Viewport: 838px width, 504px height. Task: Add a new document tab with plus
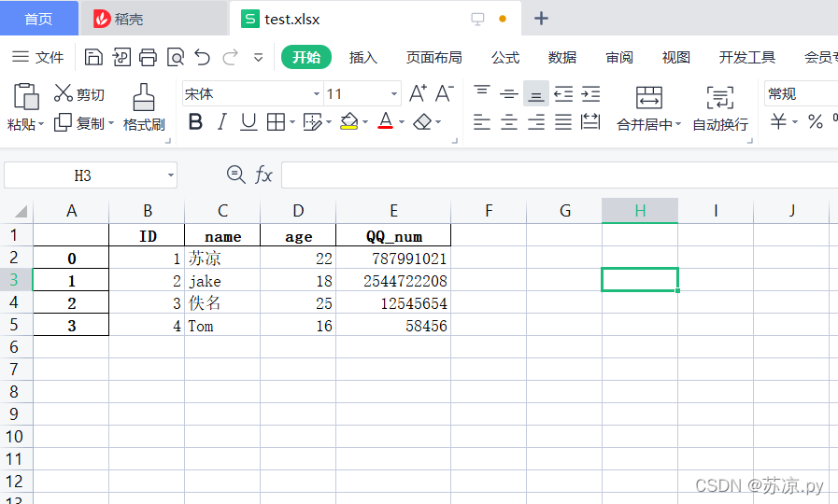click(541, 19)
